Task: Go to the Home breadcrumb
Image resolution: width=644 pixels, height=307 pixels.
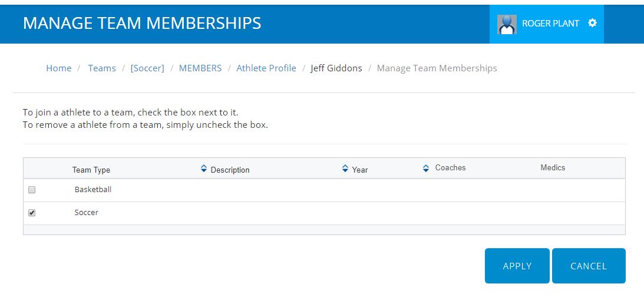Action: click(59, 68)
